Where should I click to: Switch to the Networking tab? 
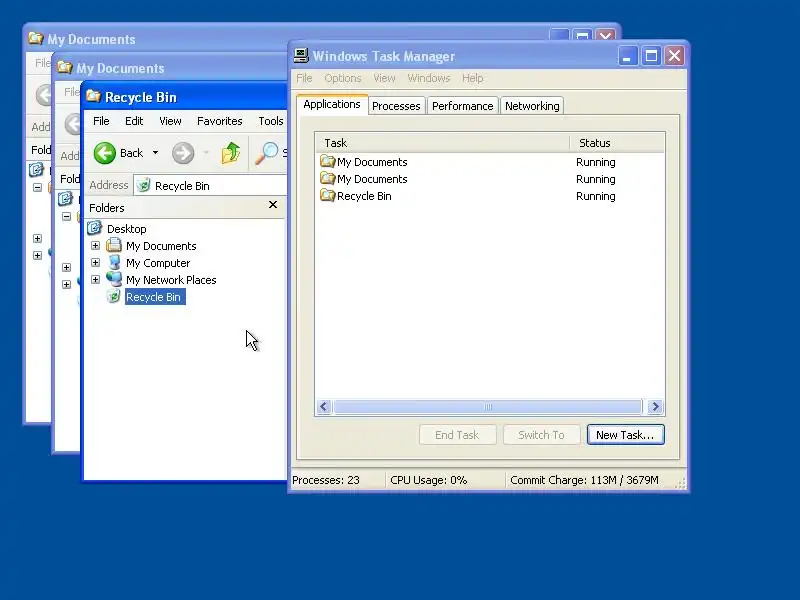coord(532,106)
